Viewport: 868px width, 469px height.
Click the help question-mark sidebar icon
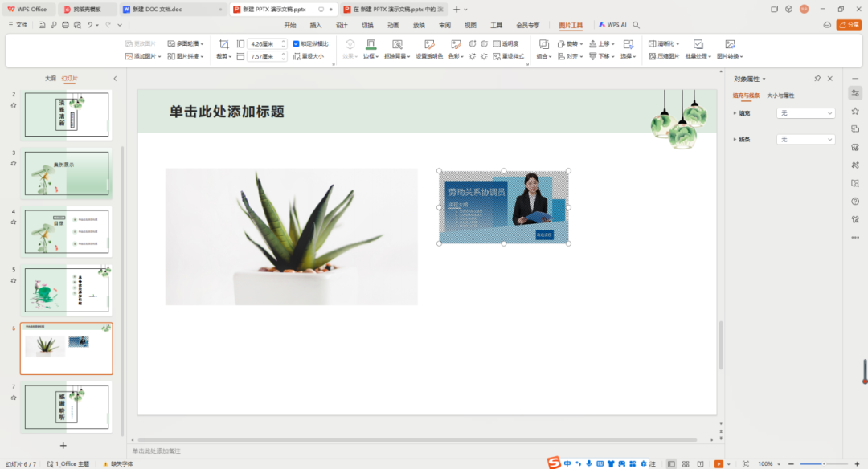855,202
